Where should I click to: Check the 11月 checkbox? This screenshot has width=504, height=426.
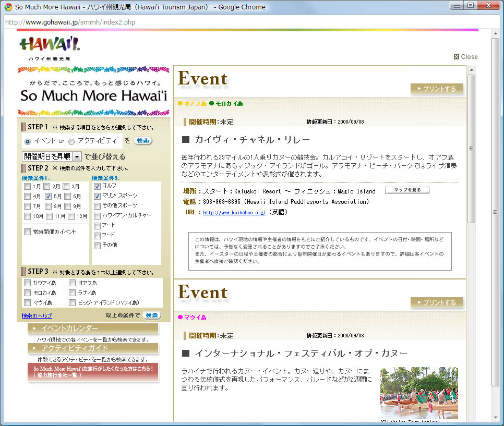pyautogui.click(x=49, y=216)
